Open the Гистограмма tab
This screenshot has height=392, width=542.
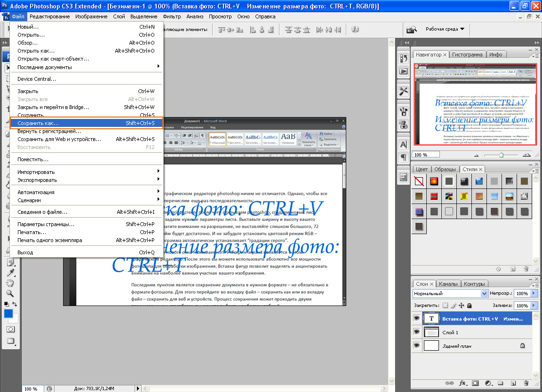pos(467,55)
